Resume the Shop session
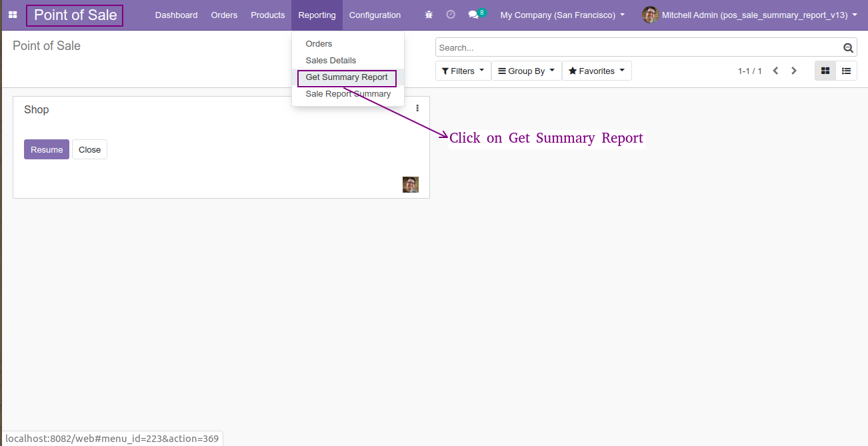Screen dimensions: 868x446 tap(47, 149)
